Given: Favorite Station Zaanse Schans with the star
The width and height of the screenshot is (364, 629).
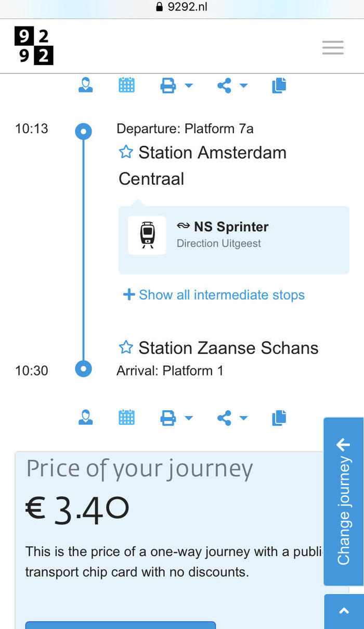Looking at the screenshot, I should 126,347.
